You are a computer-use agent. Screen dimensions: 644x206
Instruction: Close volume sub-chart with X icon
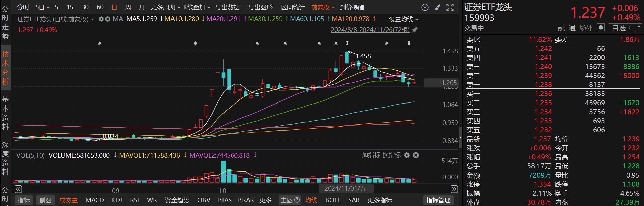(416, 155)
